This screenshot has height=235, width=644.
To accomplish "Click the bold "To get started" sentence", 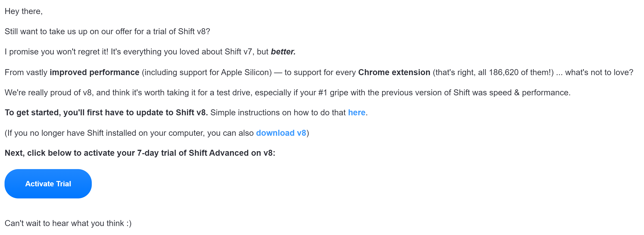I will (x=106, y=113).
